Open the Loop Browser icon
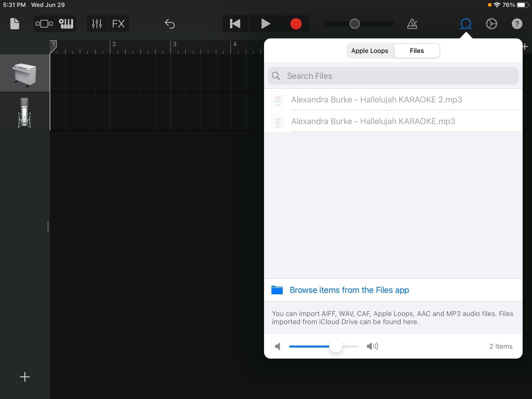Viewport: 532px width, 399px height. click(x=465, y=23)
